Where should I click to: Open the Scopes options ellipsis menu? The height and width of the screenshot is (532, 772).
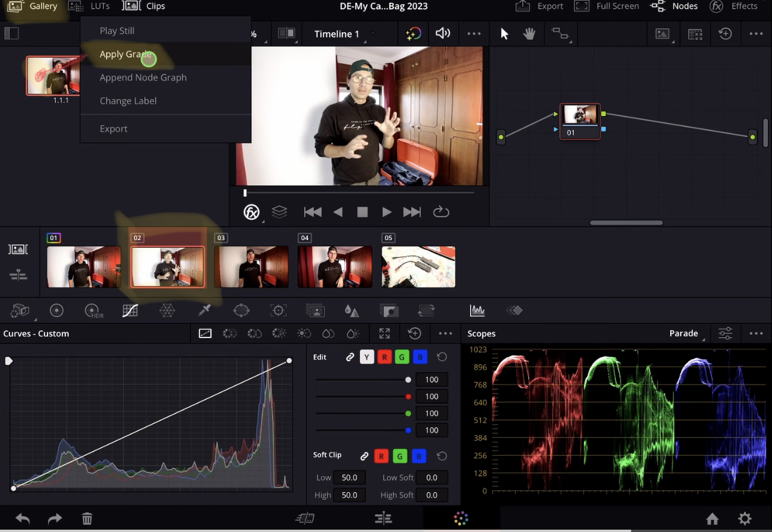[x=756, y=333]
